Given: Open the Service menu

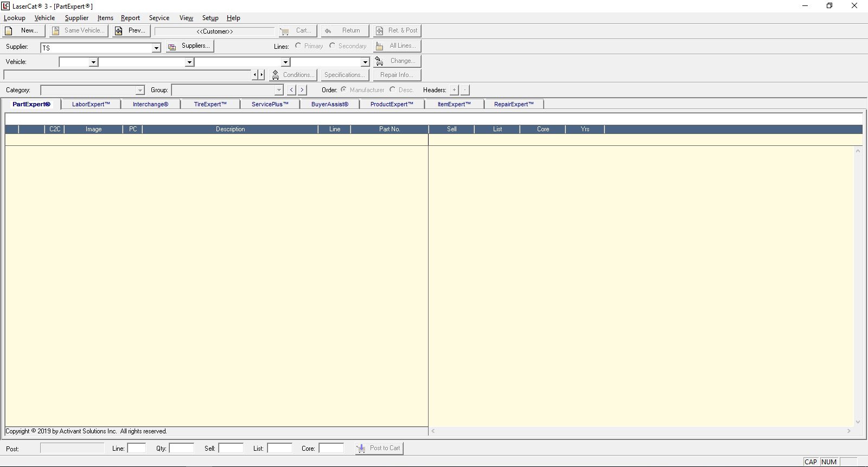Looking at the screenshot, I should [x=159, y=18].
